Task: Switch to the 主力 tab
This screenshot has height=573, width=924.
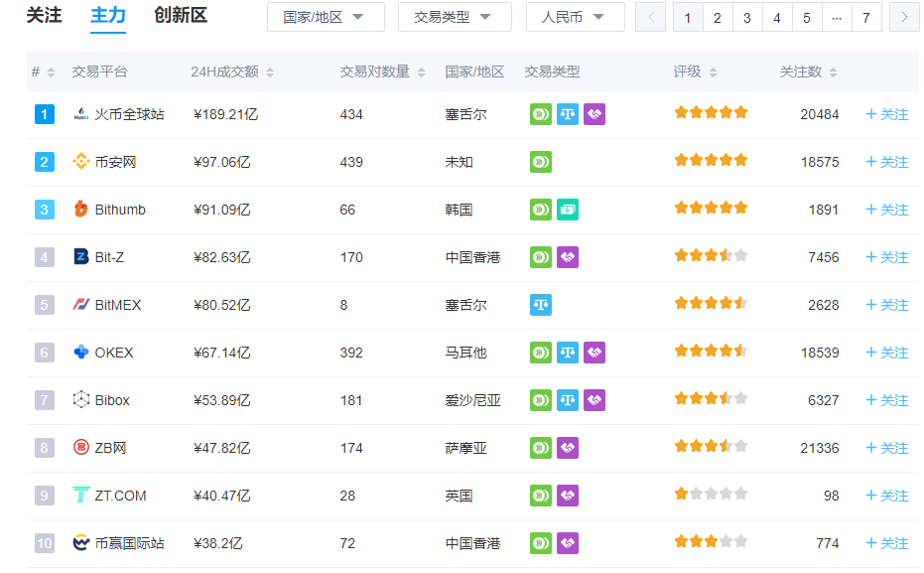Action: (108, 16)
